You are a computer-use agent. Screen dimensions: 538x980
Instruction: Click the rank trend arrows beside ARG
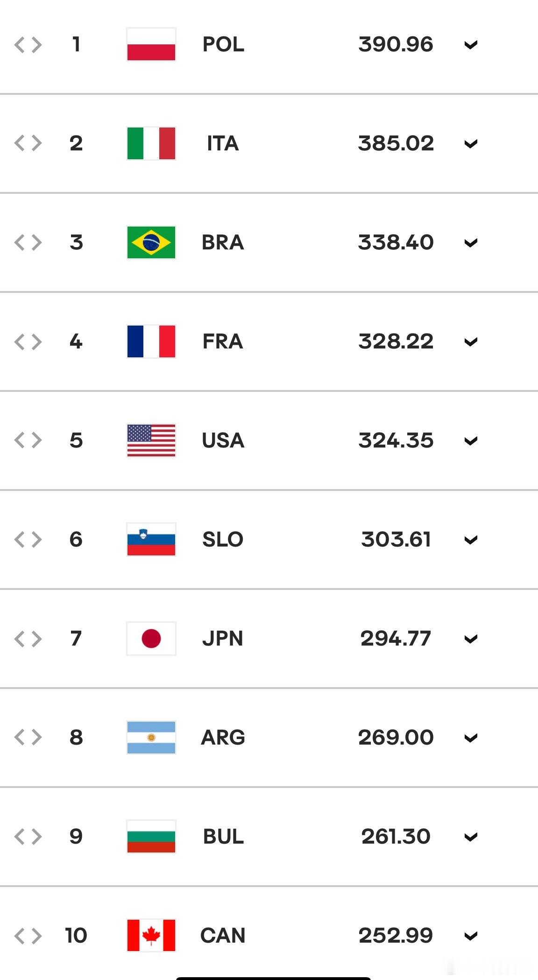pyautogui.click(x=28, y=738)
